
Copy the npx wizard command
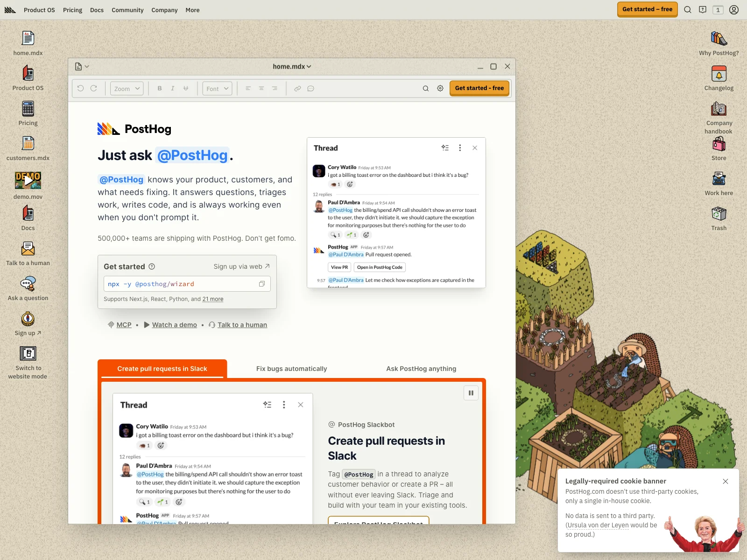262,284
